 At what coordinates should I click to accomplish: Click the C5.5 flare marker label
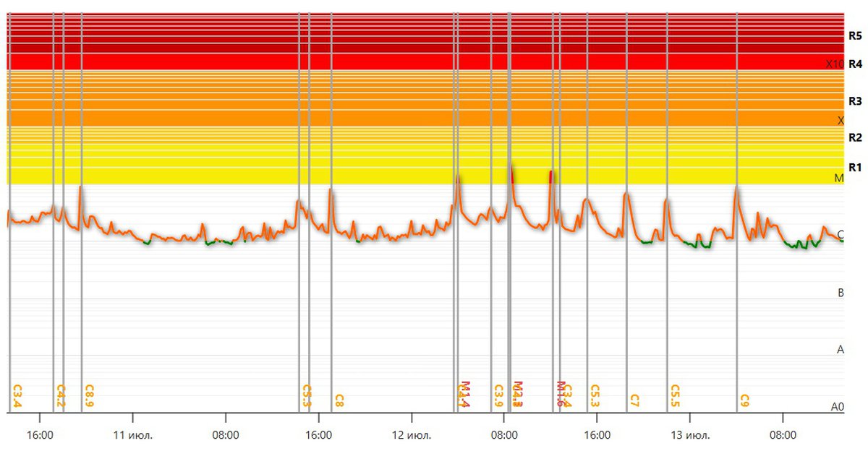tap(675, 396)
